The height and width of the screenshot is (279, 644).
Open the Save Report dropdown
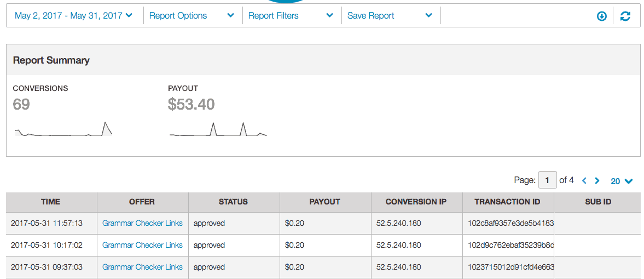(x=390, y=16)
